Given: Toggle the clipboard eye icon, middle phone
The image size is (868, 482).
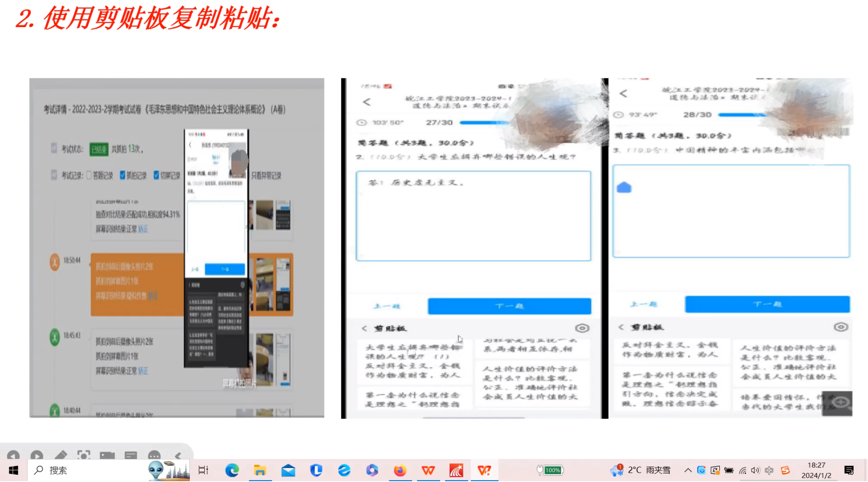Looking at the screenshot, I should (x=582, y=328).
